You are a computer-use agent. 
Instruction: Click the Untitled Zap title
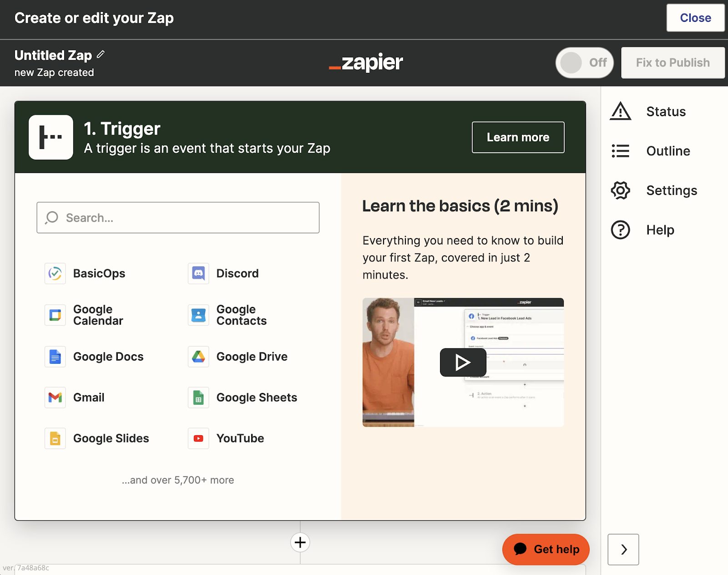click(x=53, y=55)
